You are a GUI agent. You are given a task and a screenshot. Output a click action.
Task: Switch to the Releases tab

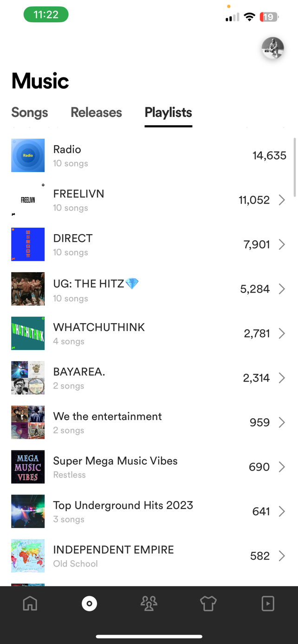[96, 113]
